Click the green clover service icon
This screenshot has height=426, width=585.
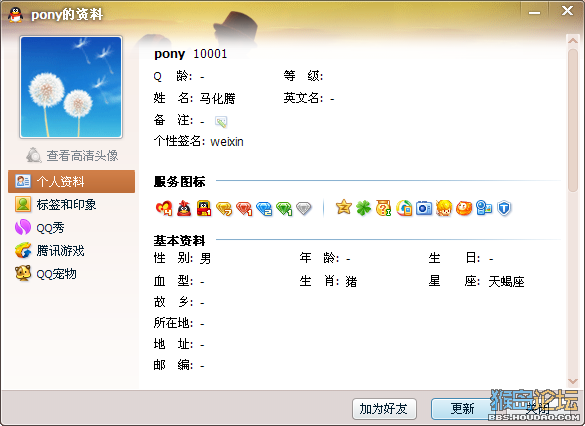pos(363,208)
